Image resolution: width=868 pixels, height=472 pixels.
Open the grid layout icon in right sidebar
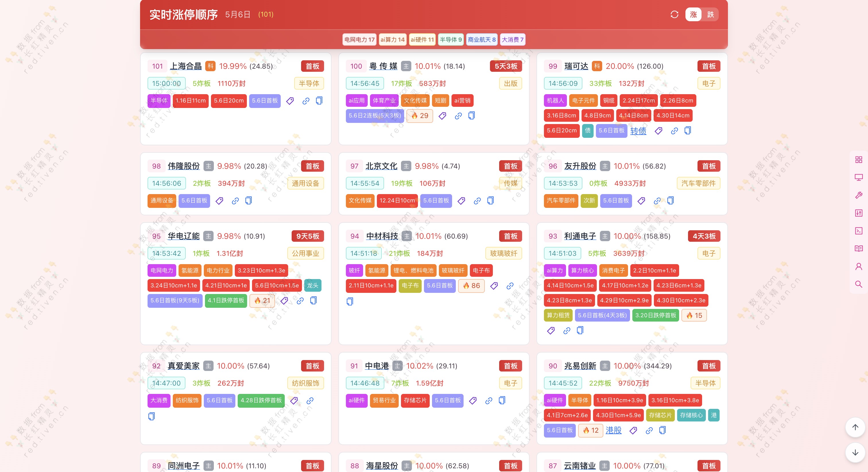859,159
